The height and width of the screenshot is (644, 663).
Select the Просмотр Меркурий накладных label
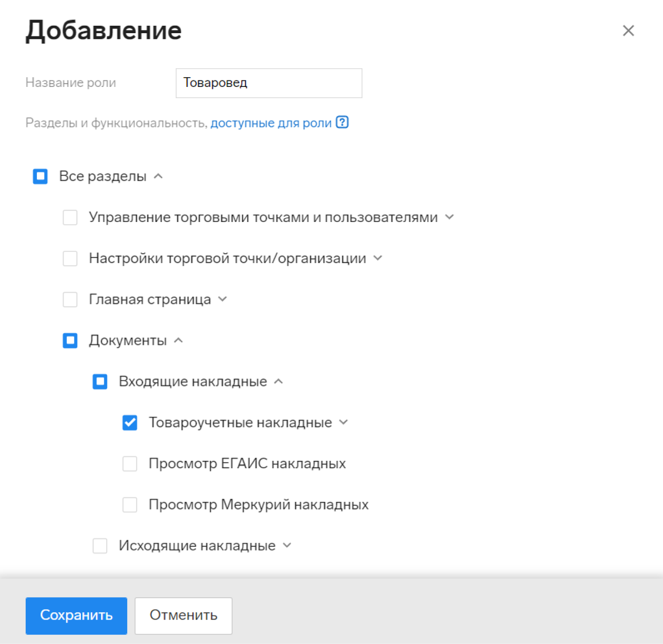coord(259,505)
